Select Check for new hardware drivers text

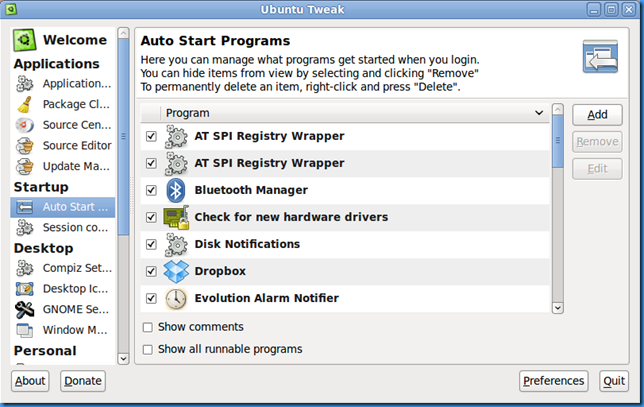tap(291, 217)
